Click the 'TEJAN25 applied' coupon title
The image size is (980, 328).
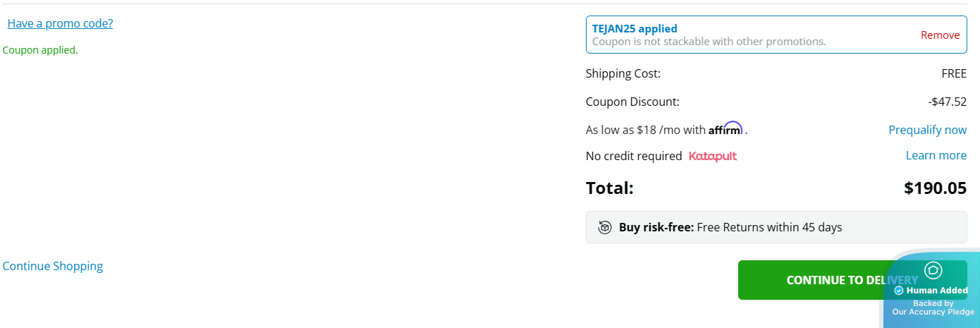(x=635, y=29)
